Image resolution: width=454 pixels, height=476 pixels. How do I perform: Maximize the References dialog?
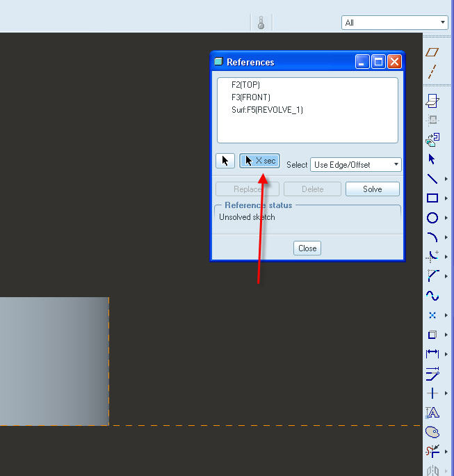point(378,62)
